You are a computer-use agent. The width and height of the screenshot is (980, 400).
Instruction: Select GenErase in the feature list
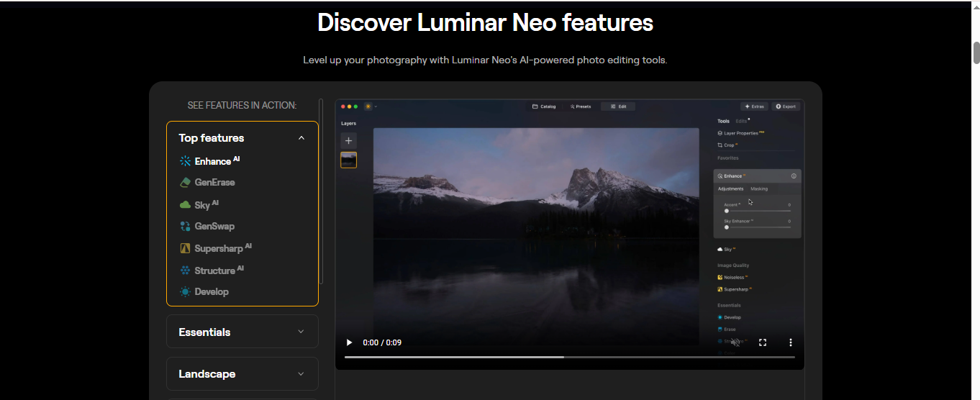[x=207, y=183]
